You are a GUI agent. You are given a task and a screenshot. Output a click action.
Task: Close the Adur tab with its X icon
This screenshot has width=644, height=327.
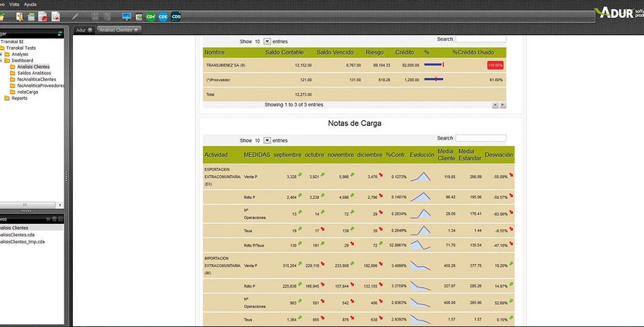[90, 30]
